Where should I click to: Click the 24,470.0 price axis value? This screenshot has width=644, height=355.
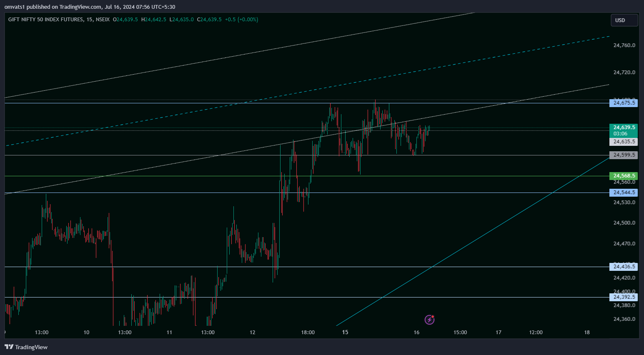coord(624,244)
